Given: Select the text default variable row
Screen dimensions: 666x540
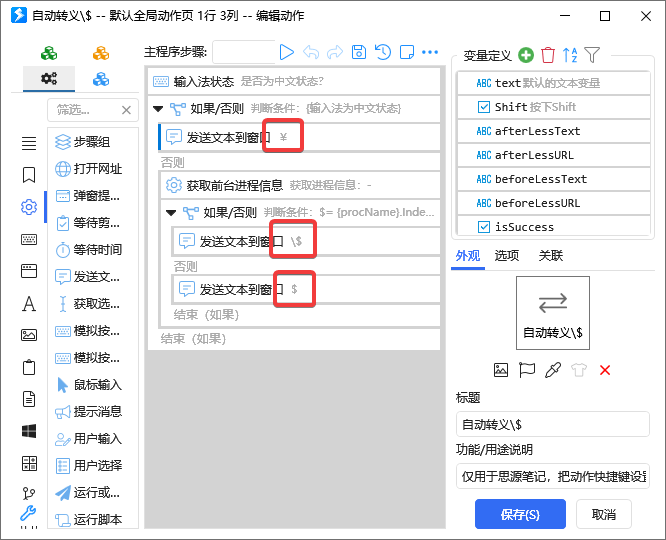Looking at the screenshot, I should pyautogui.click(x=553, y=83).
